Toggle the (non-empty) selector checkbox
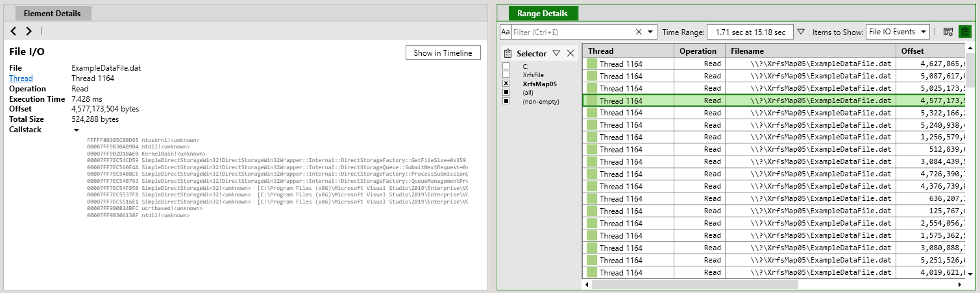The height and width of the screenshot is (293, 980). point(506,101)
